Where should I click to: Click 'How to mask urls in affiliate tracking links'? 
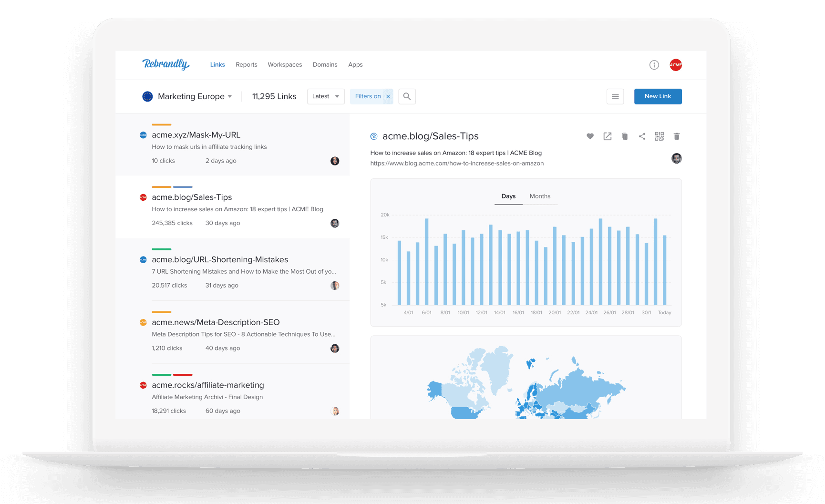pos(209,147)
